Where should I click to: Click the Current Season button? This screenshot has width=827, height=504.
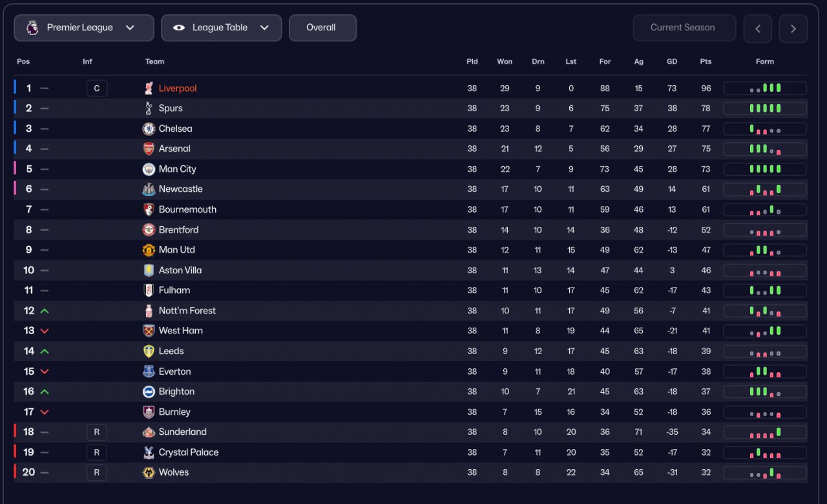click(684, 28)
